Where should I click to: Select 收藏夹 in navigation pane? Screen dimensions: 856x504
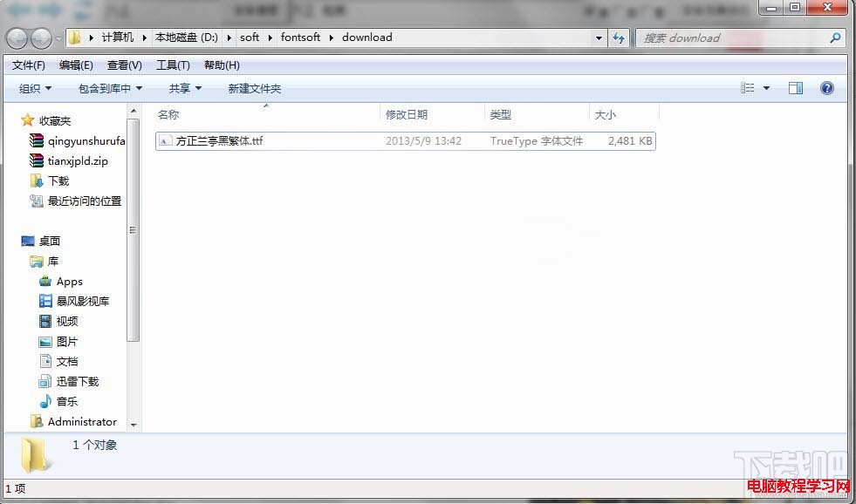pos(55,120)
